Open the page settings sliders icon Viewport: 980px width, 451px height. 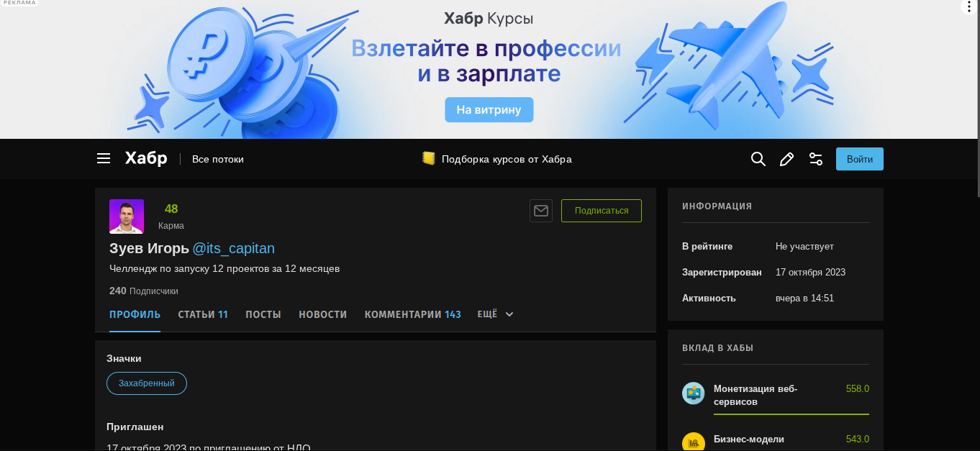click(x=816, y=159)
